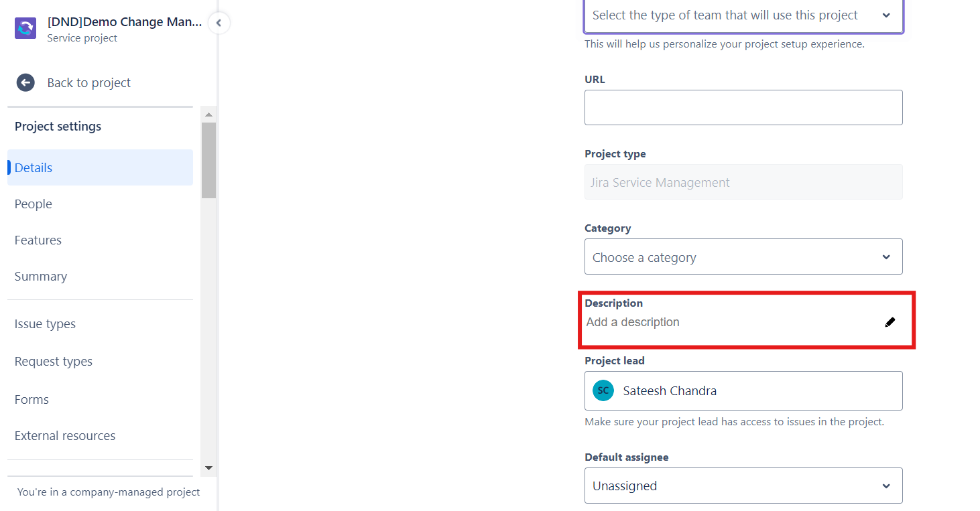Open the Forms settings
The width and height of the screenshot is (980, 511).
tap(31, 399)
